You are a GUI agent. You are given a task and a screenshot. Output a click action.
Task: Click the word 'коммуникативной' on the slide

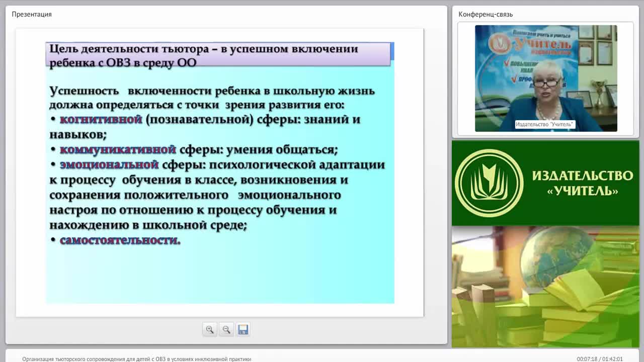(x=118, y=150)
